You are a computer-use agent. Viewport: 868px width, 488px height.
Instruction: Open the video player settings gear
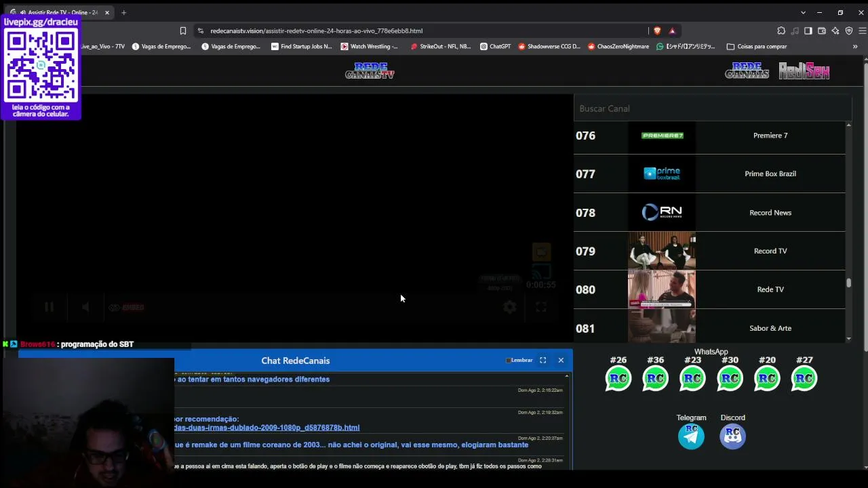coord(510,307)
